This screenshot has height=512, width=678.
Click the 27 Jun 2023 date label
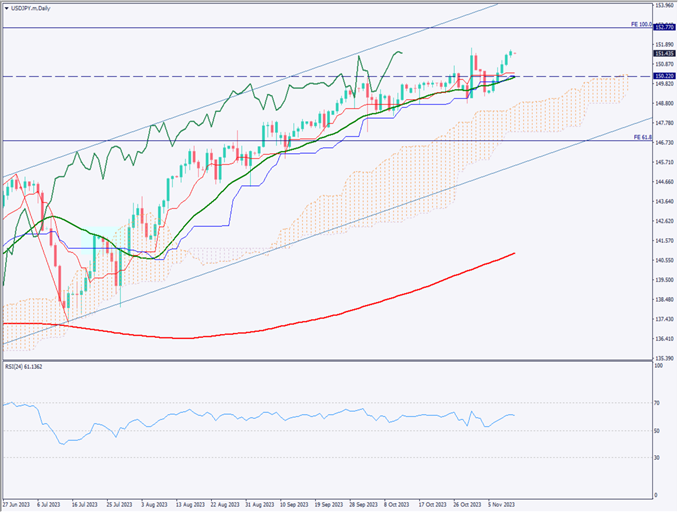coord(17,505)
